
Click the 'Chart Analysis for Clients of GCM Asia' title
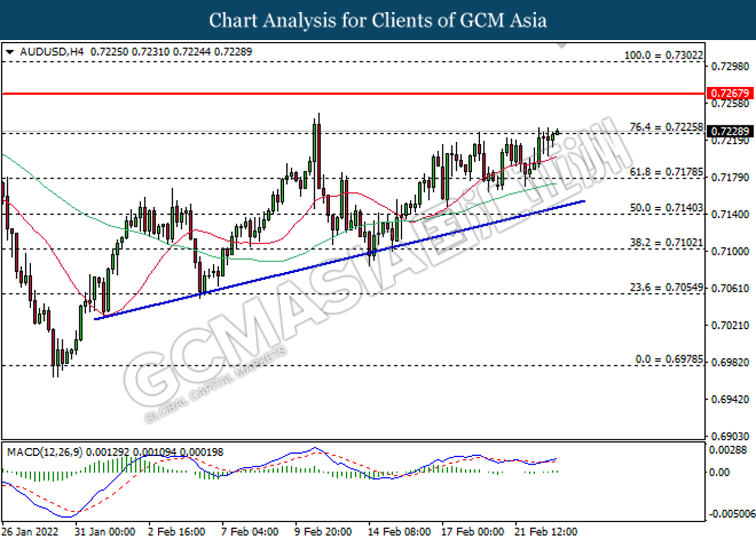click(x=378, y=20)
